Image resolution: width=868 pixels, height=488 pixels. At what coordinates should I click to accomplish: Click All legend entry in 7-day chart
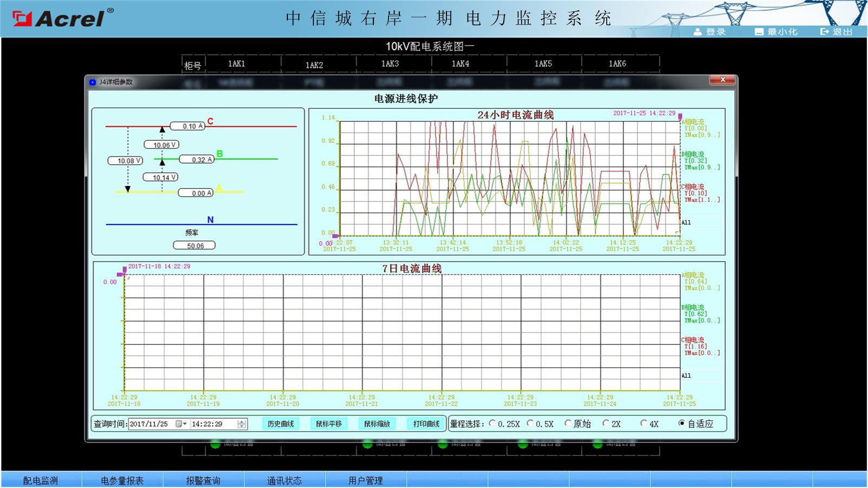pos(686,375)
